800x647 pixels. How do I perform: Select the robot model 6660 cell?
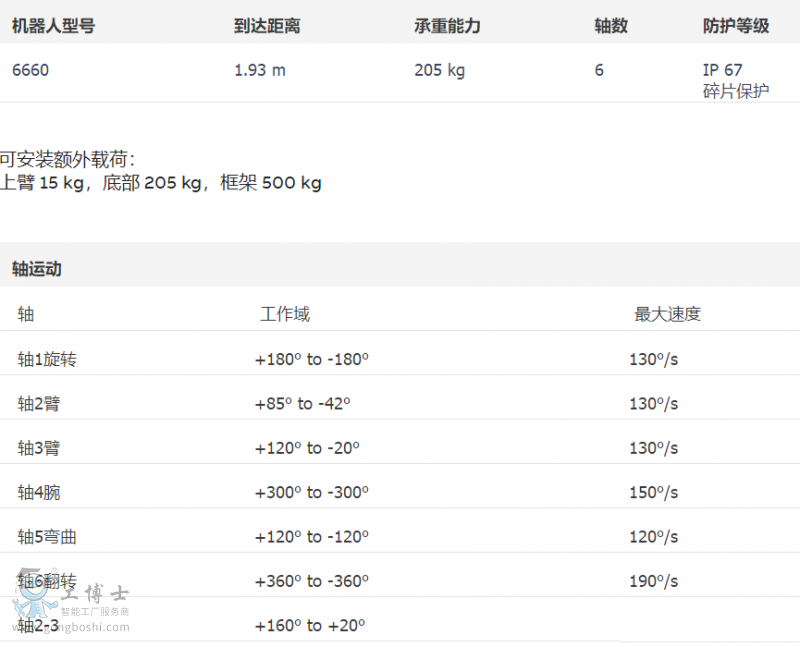click(27, 71)
